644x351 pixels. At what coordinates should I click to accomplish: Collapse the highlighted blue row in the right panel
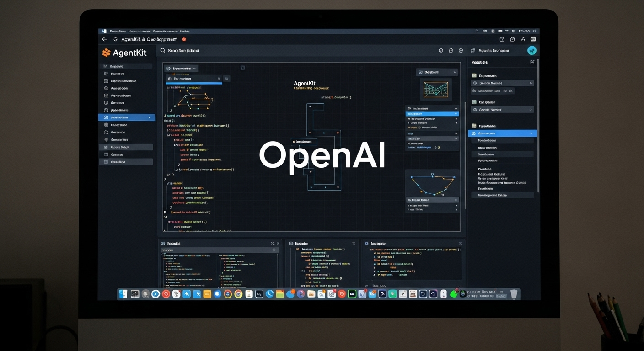click(x=531, y=133)
